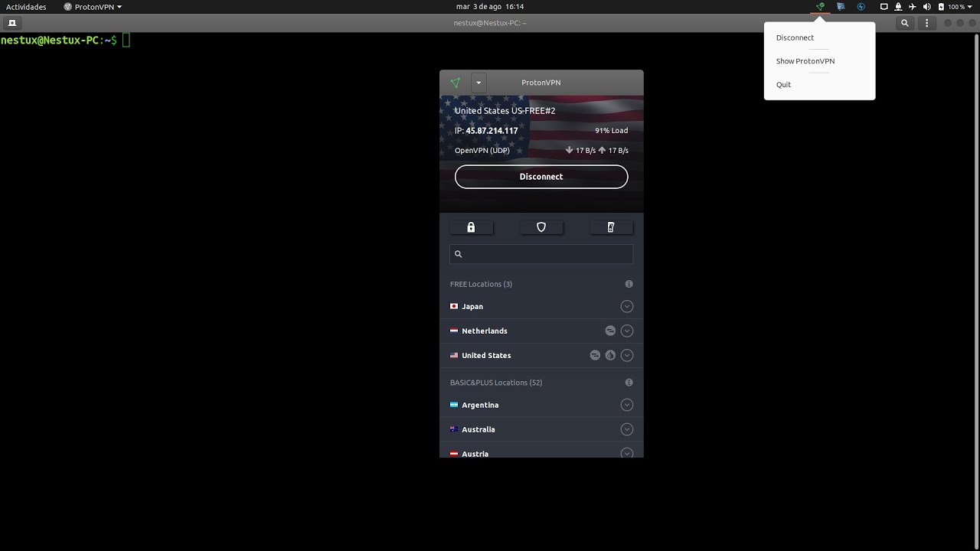This screenshot has width=980, height=551.
Task: Click the search magnifier icon in ProtonVPN
Action: pos(459,254)
